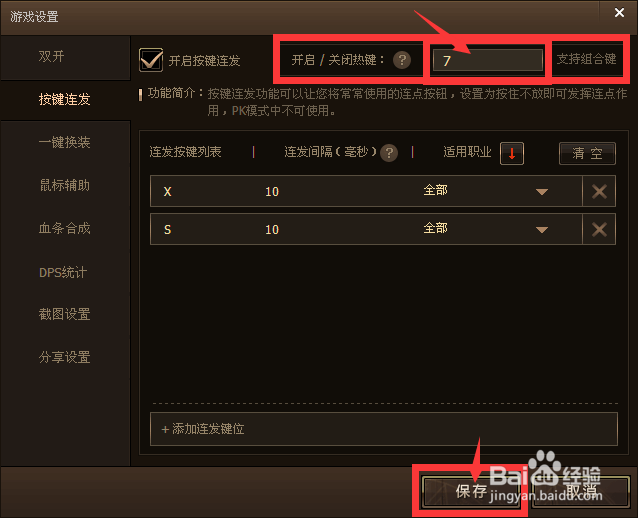Screen dimensions: 638x518
Task: Close the 游戏设置 window
Action: tap(619, 13)
